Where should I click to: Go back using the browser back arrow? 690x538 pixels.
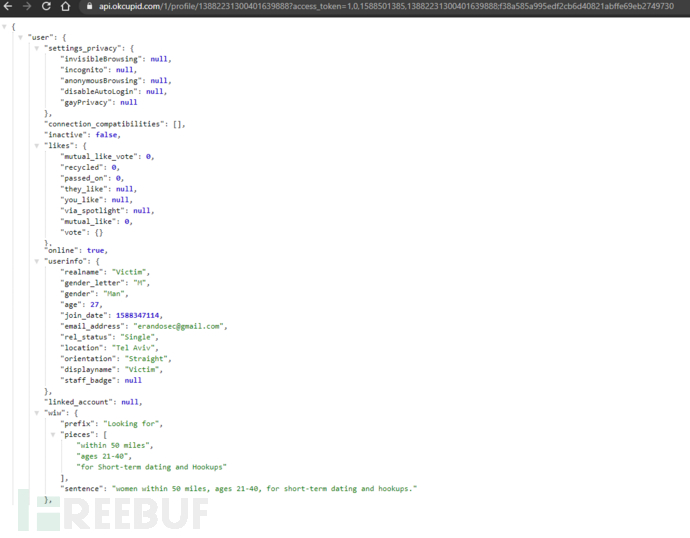pyautogui.click(x=7, y=6)
